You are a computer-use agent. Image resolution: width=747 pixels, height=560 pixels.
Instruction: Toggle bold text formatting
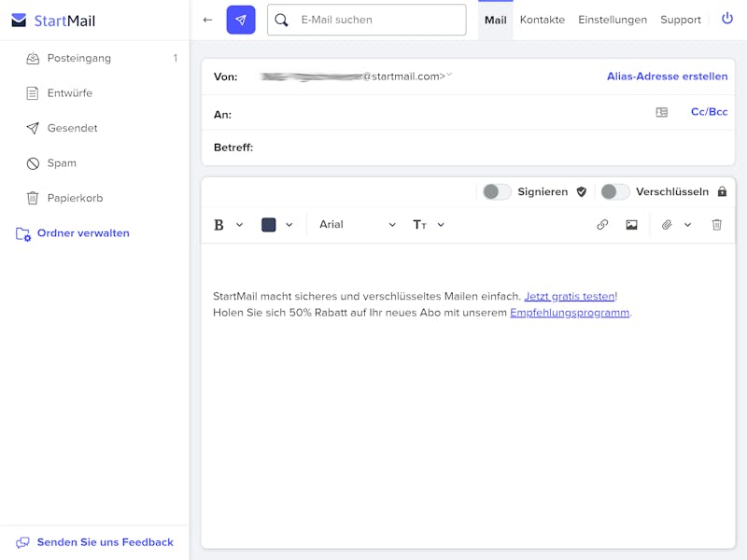218,225
